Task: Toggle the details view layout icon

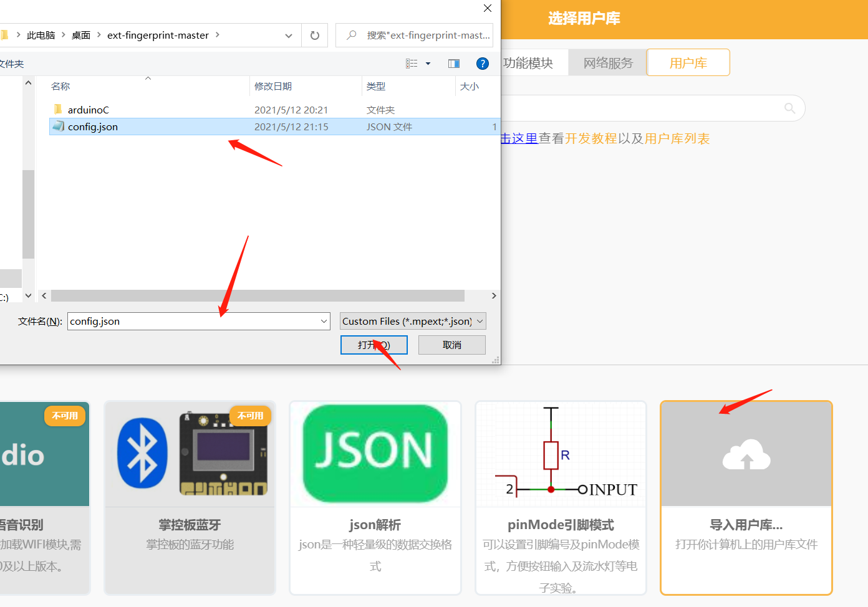Action: (411, 64)
